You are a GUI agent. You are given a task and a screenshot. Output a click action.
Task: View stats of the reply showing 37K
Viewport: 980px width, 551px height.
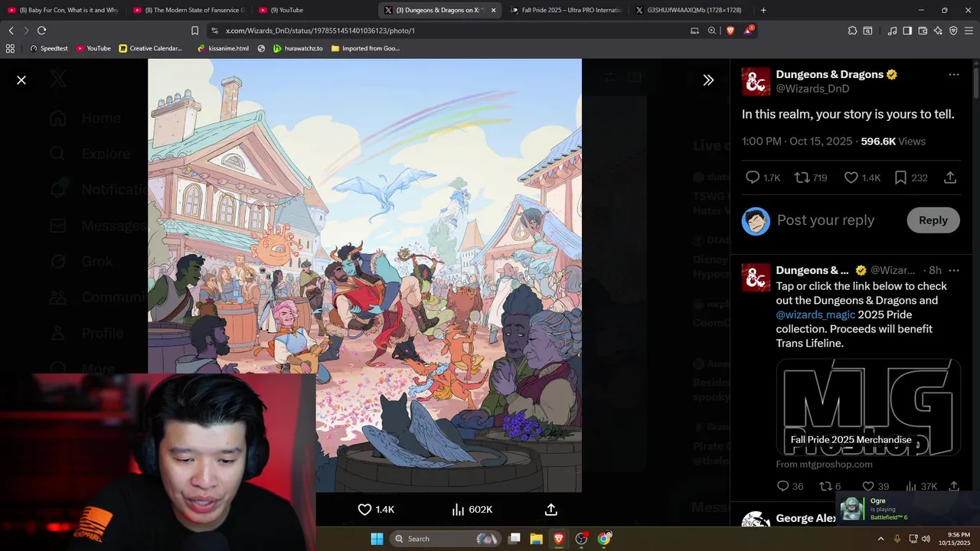click(x=921, y=486)
